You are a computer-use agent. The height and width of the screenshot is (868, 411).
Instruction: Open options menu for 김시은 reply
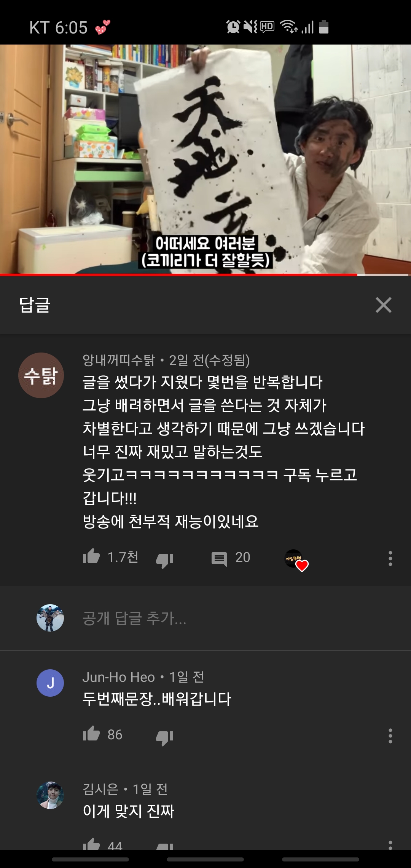tap(390, 845)
